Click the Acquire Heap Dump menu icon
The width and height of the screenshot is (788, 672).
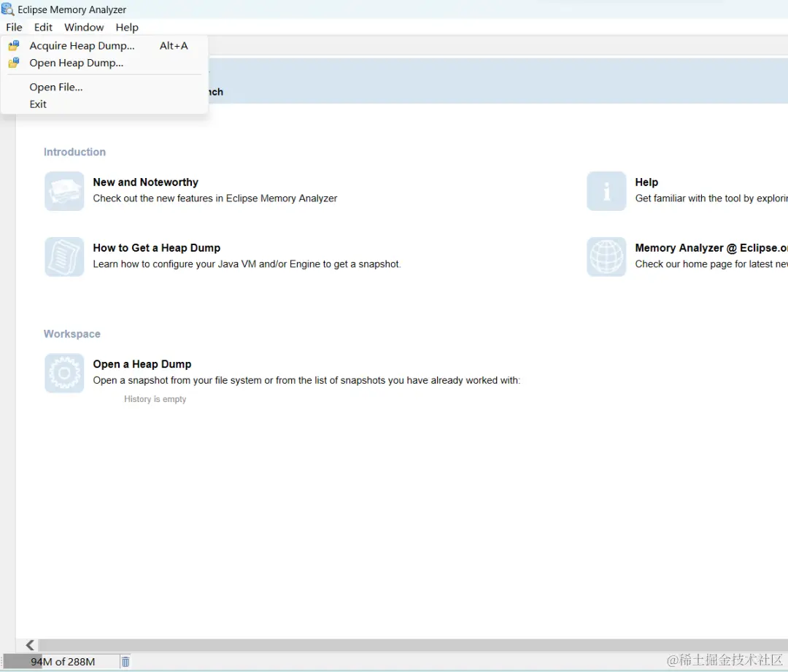point(14,46)
